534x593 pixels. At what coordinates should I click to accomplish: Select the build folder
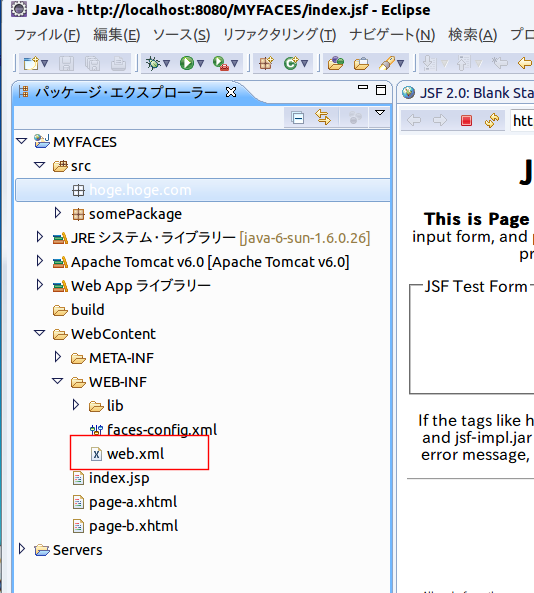(x=79, y=310)
